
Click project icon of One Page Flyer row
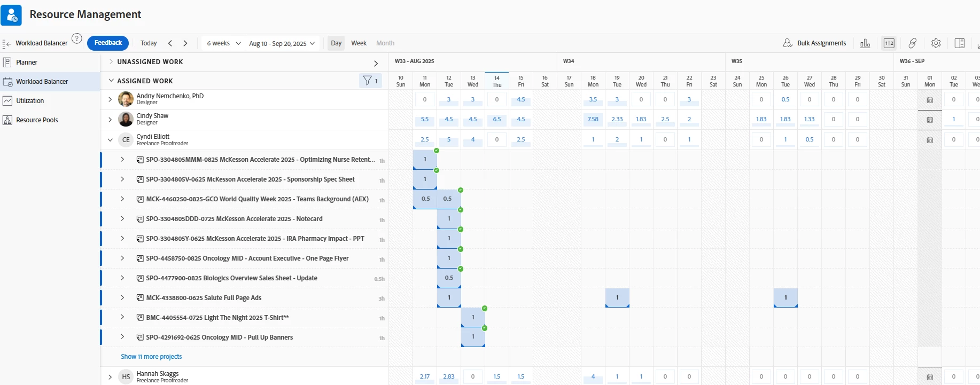point(140,258)
